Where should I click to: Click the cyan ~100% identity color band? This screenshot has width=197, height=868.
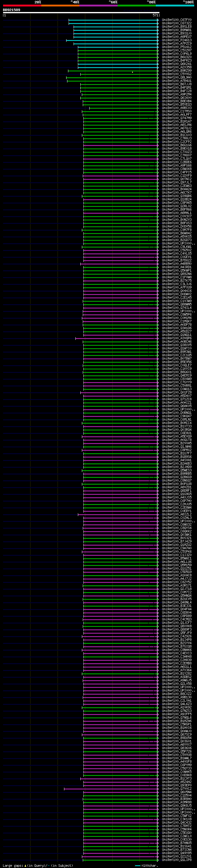pos(175,6)
